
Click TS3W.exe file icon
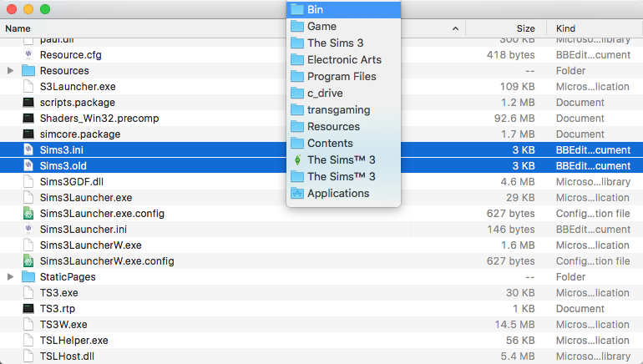(28, 324)
